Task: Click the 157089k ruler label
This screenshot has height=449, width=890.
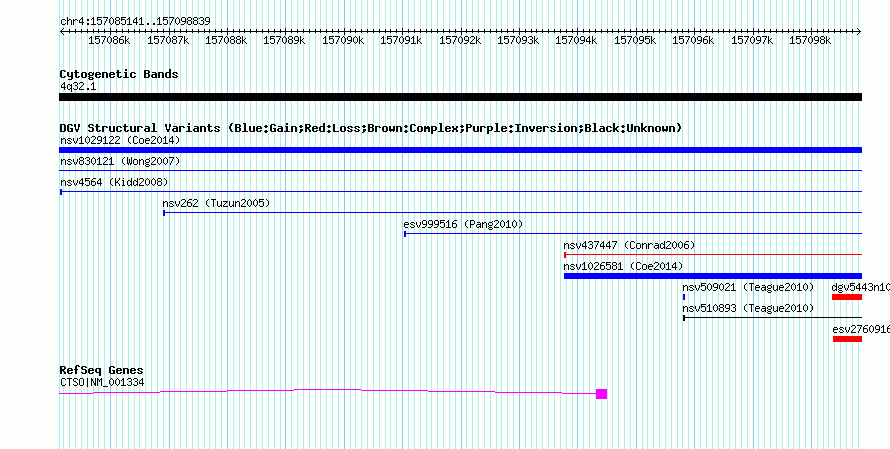Action: pos(284,41)
